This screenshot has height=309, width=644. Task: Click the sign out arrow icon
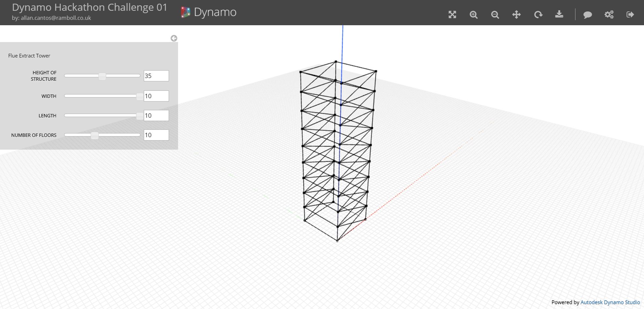[x=630, y=14]
